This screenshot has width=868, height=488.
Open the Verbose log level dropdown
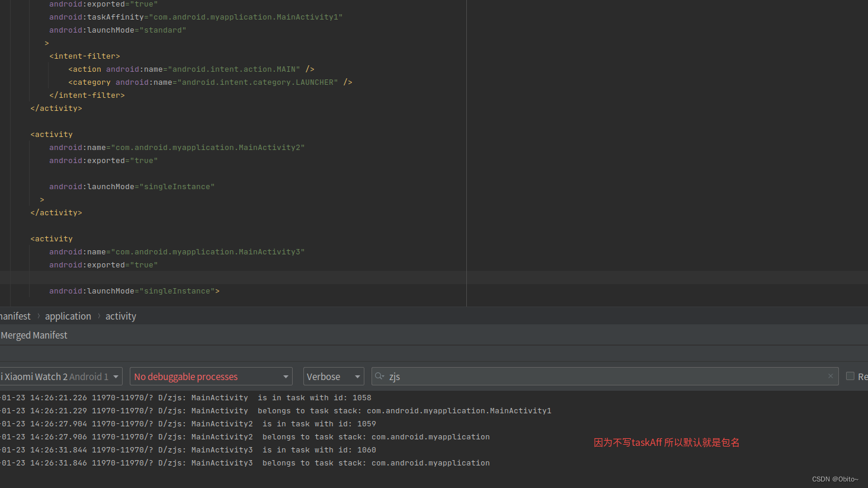click(334, 377)
